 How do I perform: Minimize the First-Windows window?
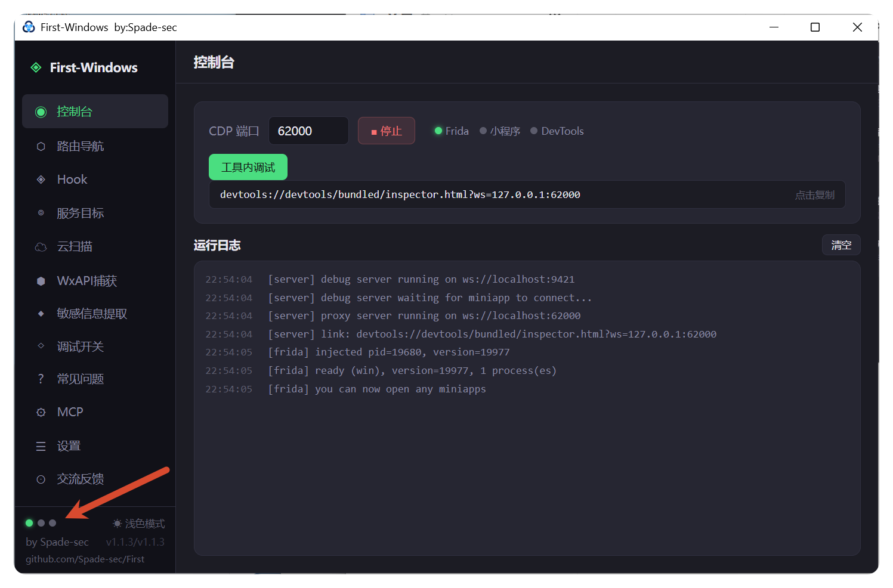point(774,27)
